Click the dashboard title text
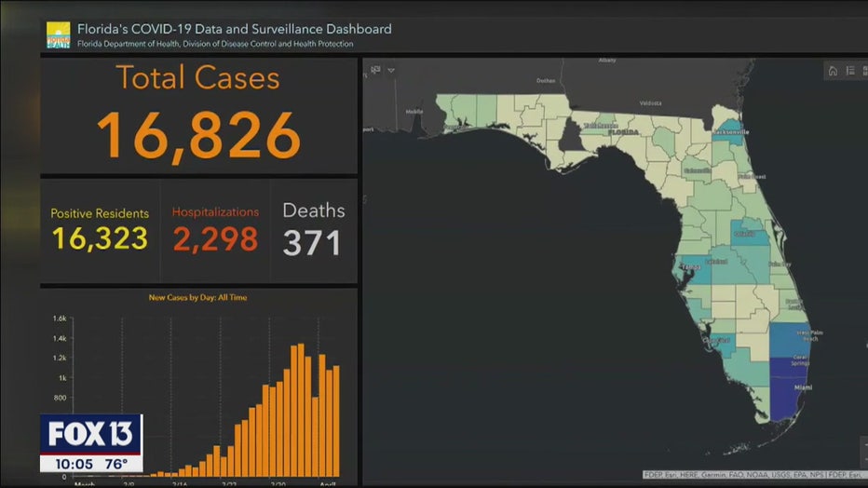This screenshot has height=488, width=868. [234, 29]
